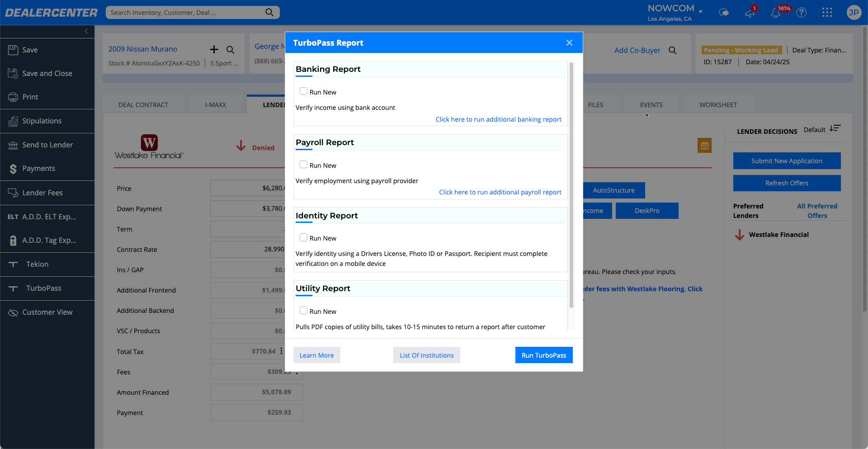Viewport: 868px width, 449px height.
Task: Click the AutoStructure button
Action: pos(613,190)
